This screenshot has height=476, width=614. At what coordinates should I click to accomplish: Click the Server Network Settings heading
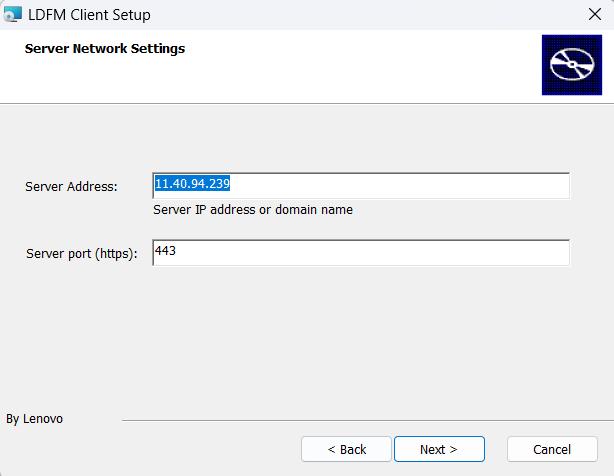[x=105, y=48]
